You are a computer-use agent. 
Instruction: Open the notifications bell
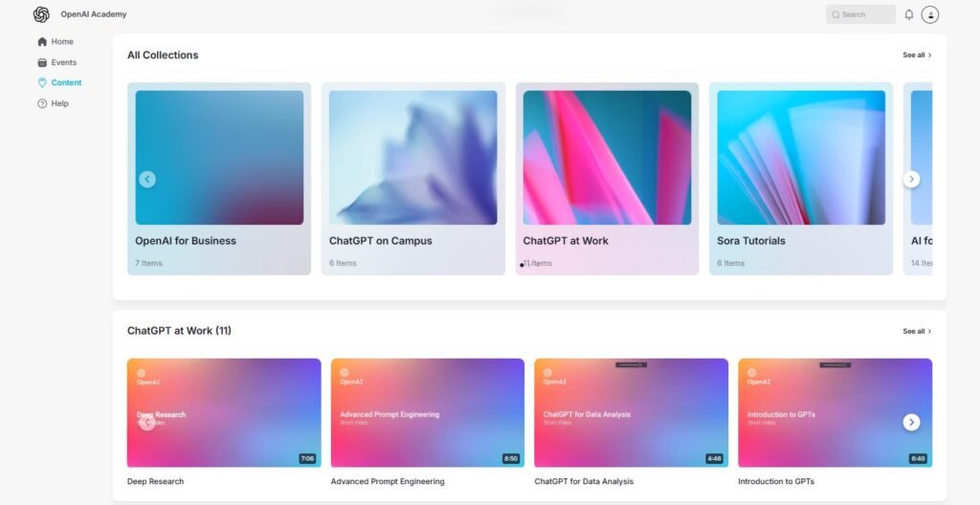tap(909, 14)
